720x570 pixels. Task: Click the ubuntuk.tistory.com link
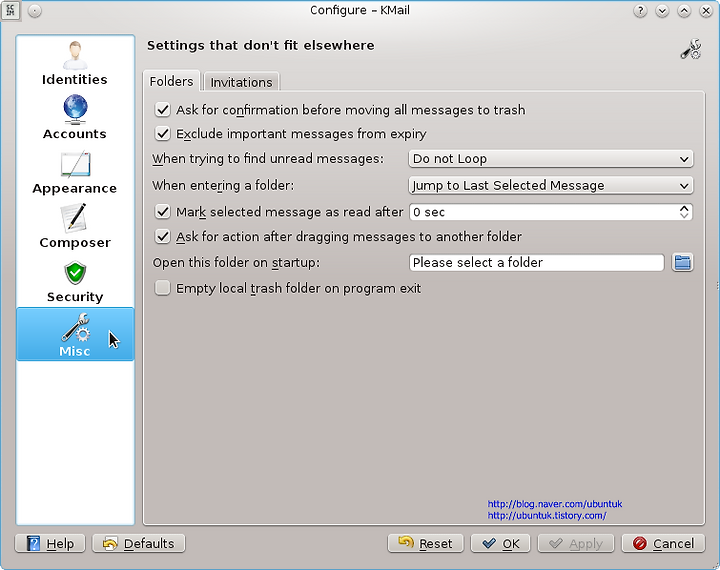click(x=547, y=515)
